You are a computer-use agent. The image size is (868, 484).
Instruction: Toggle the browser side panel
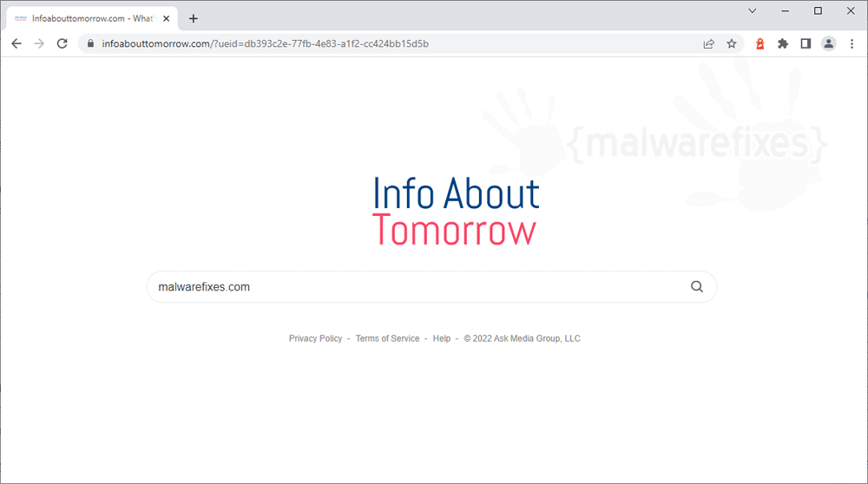[x=806, y=43]
